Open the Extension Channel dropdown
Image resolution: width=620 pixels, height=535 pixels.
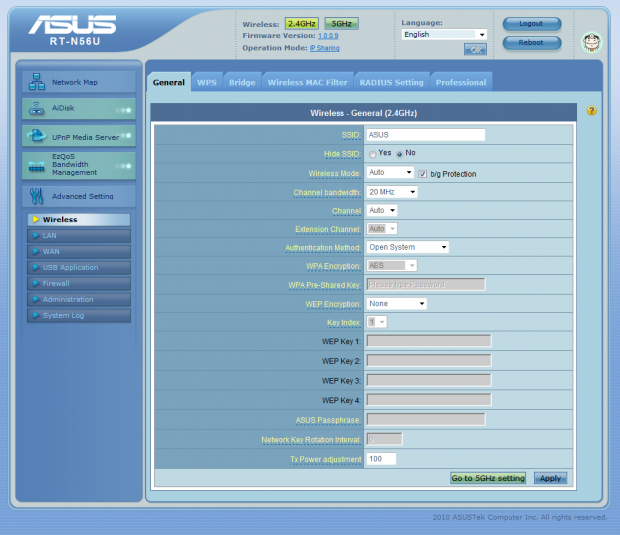(x=382, y=229)
